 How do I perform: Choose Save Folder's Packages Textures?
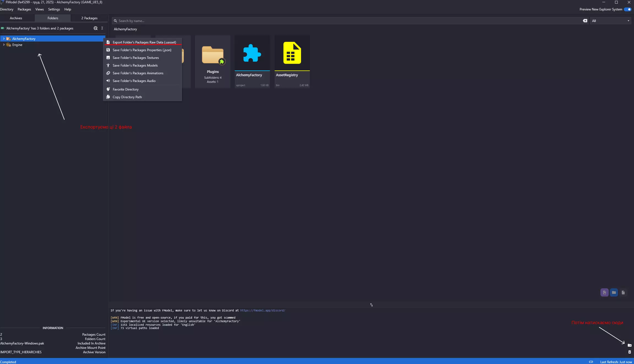(x=136, y=58)
